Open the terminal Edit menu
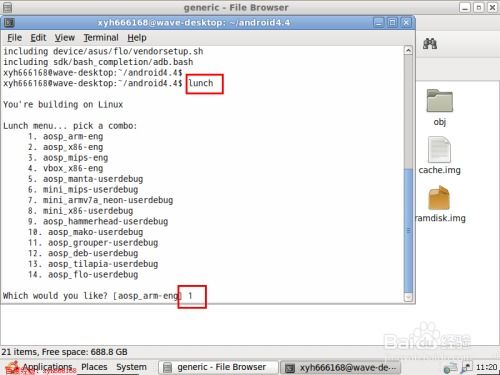The height and width of the screenshot is (375, 500). 38,38
